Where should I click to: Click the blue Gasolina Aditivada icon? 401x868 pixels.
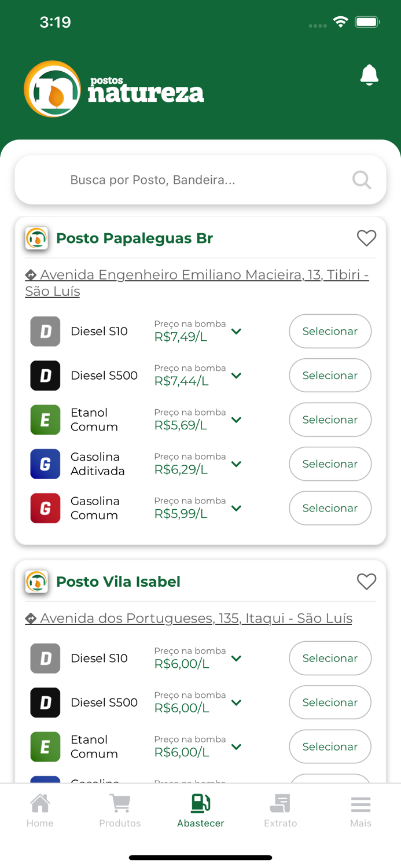click(45, 464)
